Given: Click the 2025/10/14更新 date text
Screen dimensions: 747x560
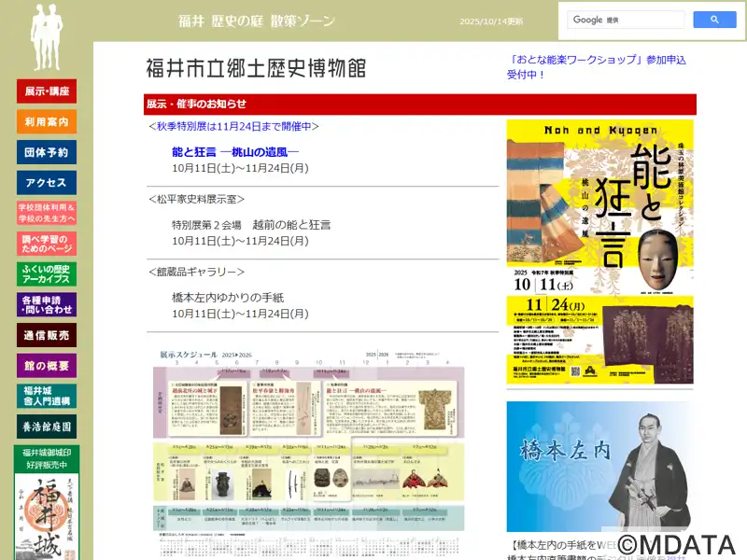Looking at the screenshot, I should [x=491, y=21].
